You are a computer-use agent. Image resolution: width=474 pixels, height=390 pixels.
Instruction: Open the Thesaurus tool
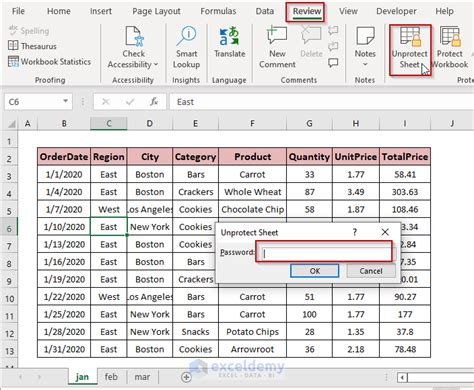click(x=32, y=46)
